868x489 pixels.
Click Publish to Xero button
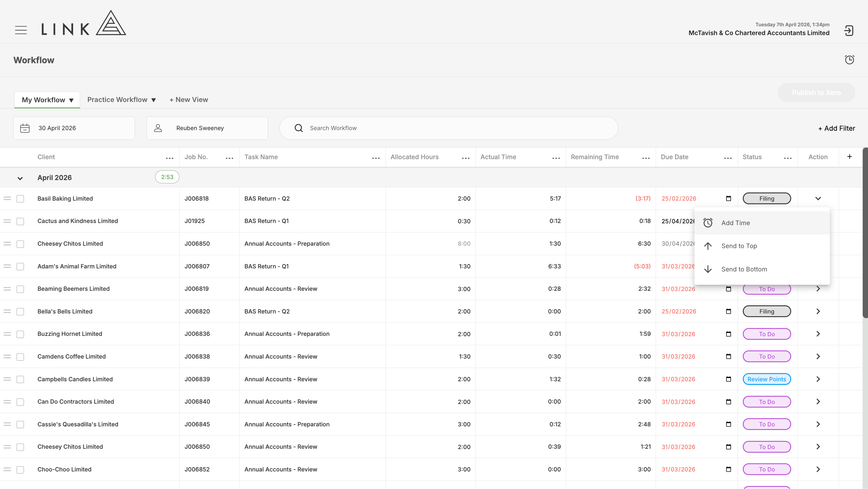pyautogui.click(x=816, y=92)
